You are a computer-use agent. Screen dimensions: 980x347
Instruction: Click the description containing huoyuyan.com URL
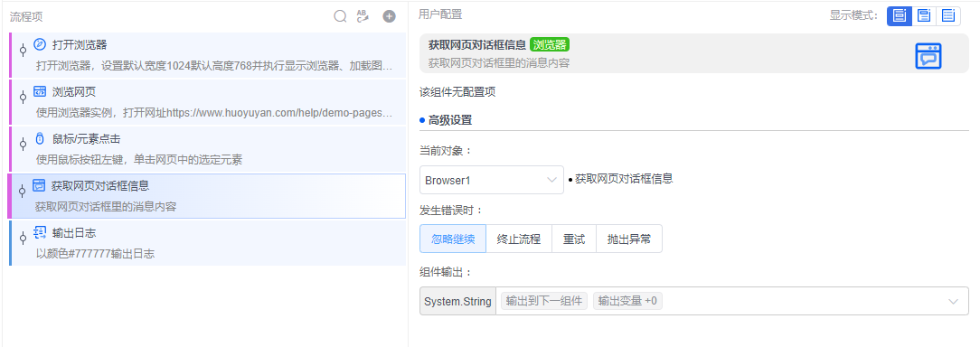click(214, 113)
